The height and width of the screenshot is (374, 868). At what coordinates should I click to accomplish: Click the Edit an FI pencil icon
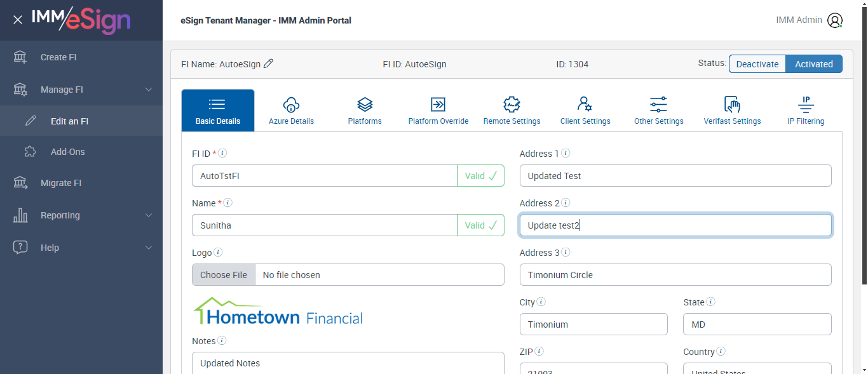coord(31,121)
